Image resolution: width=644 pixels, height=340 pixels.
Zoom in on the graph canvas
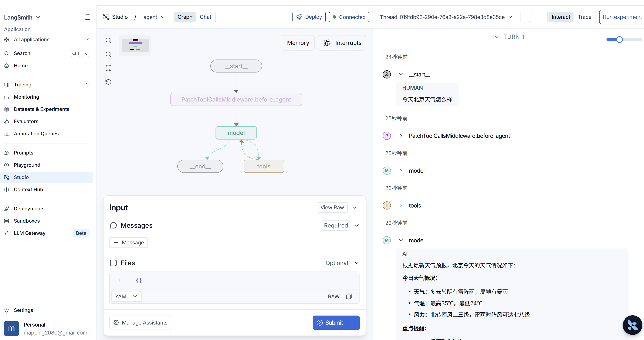pyautogui.click(x=108, y=40)
